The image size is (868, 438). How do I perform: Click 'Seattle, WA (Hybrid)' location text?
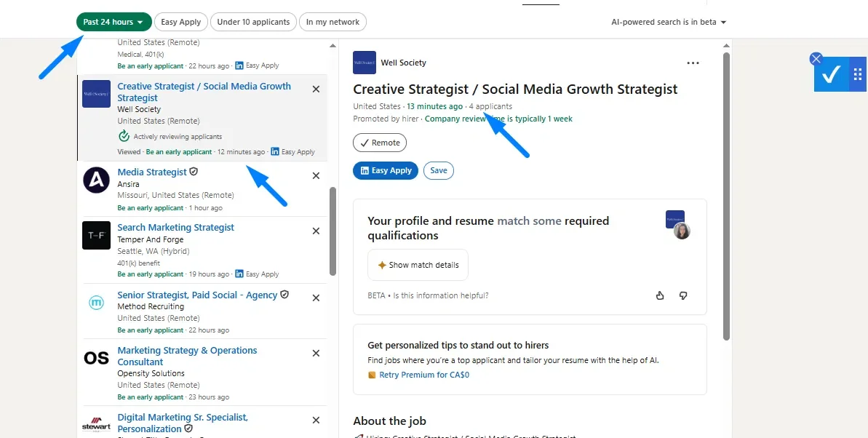coord(154,252)
